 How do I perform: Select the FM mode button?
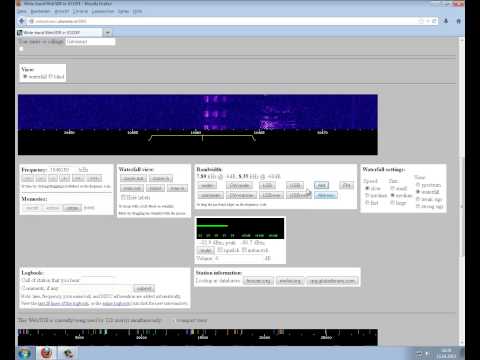(347, 185)
